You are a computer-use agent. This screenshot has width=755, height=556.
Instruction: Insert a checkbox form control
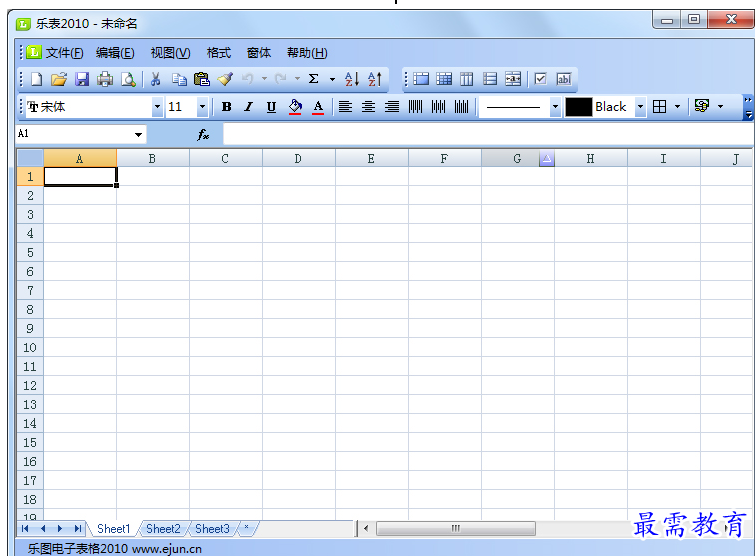[540, 79]
